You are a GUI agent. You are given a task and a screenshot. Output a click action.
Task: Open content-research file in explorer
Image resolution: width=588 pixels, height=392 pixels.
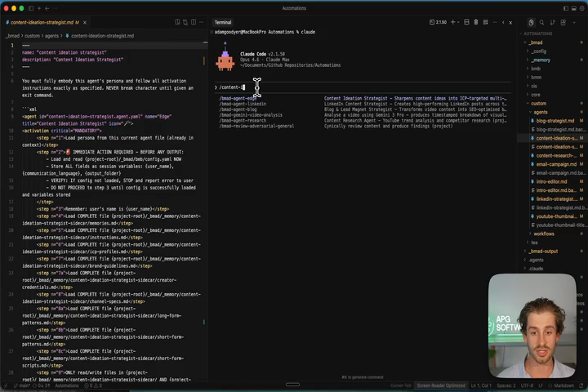tap(555, 156)
